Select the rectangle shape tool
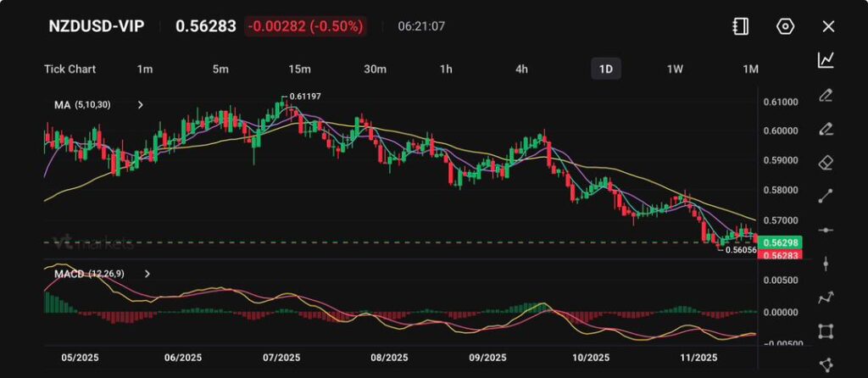The width and height of the screenshot is (868, 378). (826, 331)
